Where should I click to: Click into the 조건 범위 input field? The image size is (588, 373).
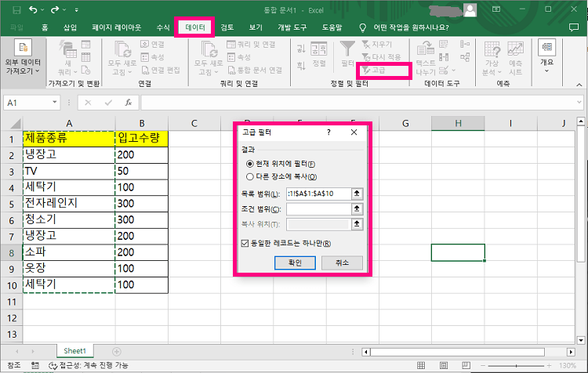[318, 209]
